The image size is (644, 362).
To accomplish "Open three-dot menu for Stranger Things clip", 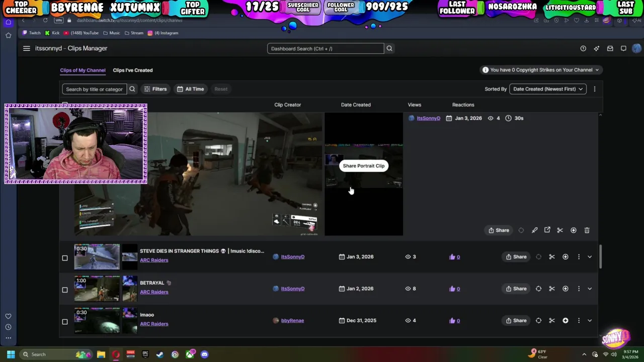I will [x=579, y=257].
